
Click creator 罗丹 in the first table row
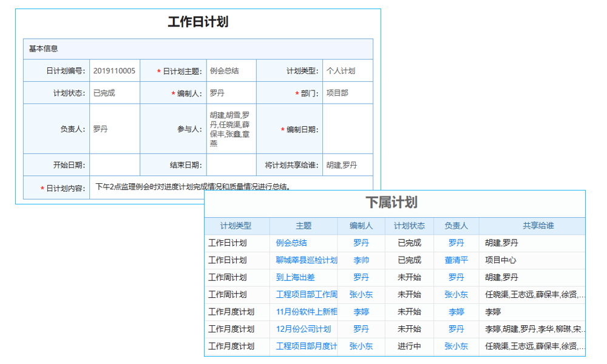click(362, 243)
